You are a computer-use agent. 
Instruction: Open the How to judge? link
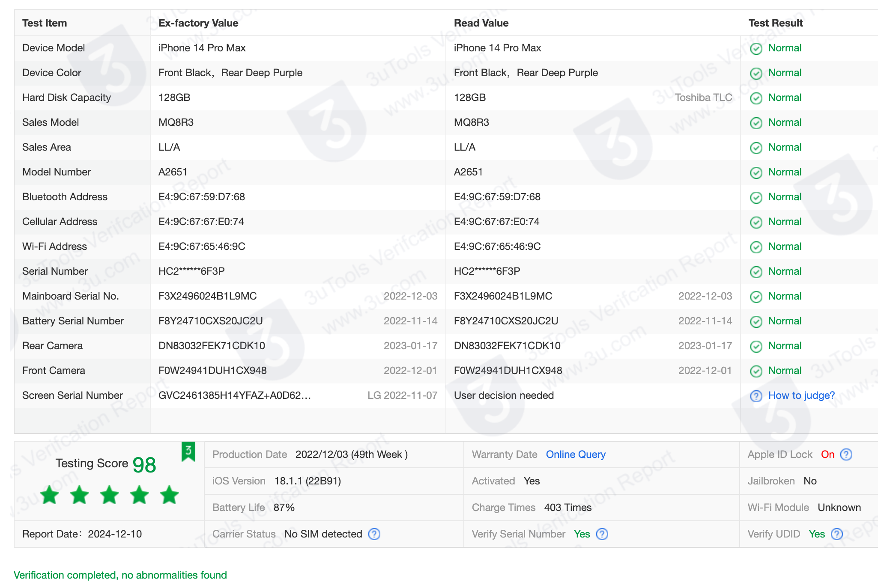click(x=801, y=395)
